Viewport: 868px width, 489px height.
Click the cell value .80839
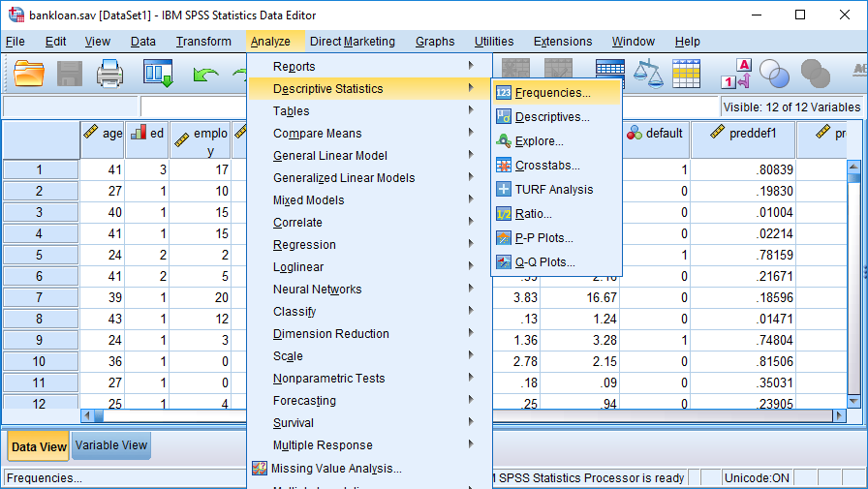click(x=774, y=169)
